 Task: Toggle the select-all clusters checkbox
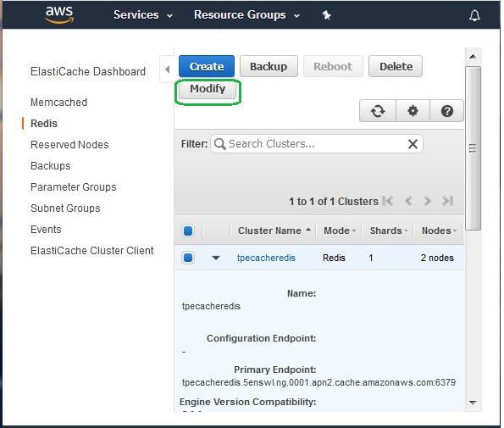tap(188, 231)
